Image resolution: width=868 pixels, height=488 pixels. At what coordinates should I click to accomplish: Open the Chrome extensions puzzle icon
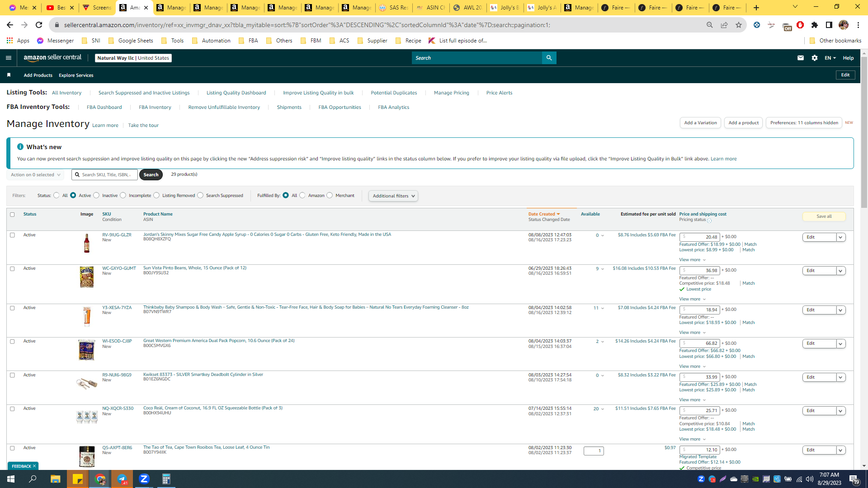point(815,25)
